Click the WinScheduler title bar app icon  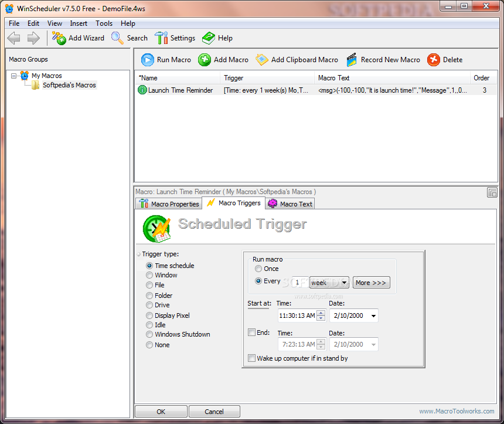coord(9,9)
